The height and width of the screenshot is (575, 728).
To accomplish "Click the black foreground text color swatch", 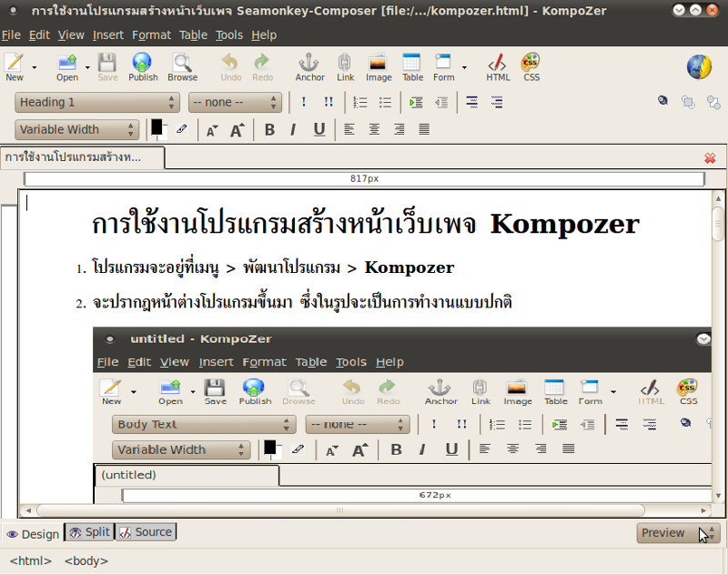I will [157, 126].
